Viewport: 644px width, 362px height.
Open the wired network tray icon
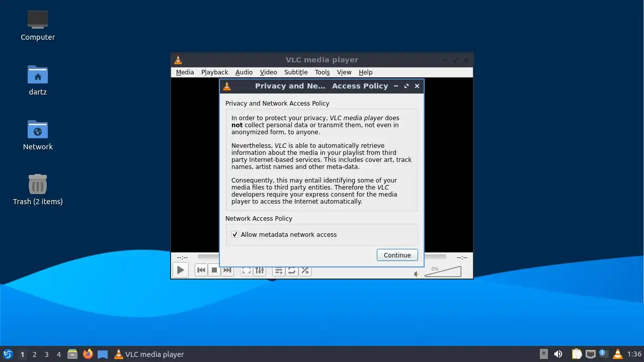pyautogui.click(x=590, y=354)
